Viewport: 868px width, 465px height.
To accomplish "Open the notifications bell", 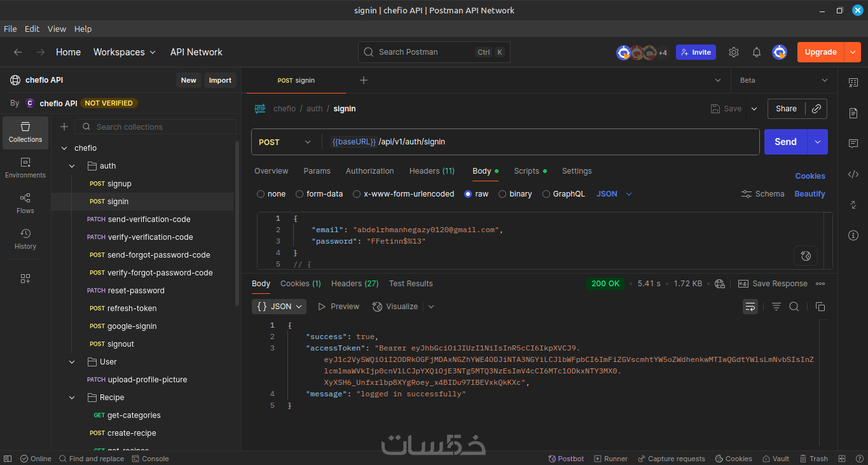I will pyautogui.click(x=757, y=52).
